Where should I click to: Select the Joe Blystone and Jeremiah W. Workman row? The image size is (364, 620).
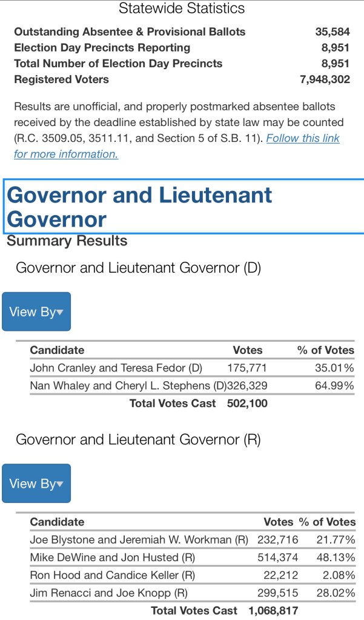pos(139,539)
